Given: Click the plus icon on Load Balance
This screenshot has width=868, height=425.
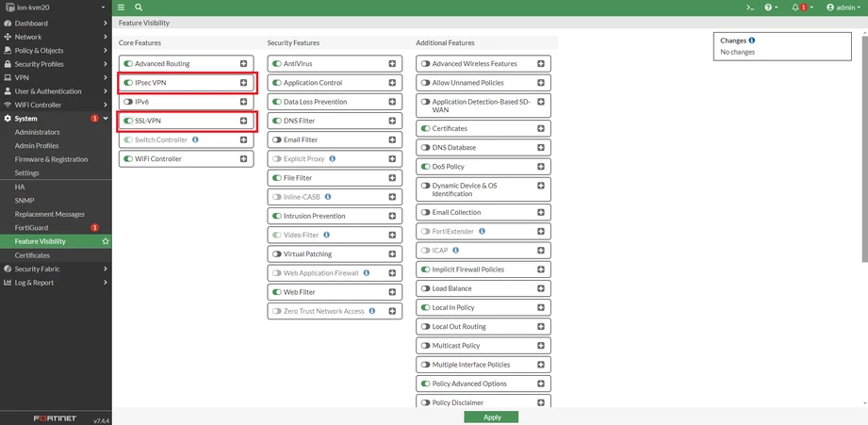Looking at the screenshot, I should (541, 288).
